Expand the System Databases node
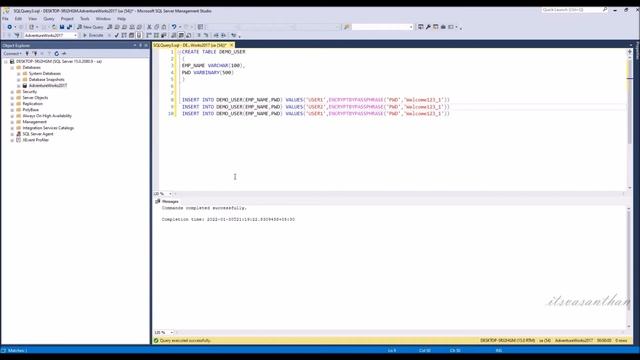Image resolution: width=640 pixels, height=360 pixels. click(x=18, y=73)
